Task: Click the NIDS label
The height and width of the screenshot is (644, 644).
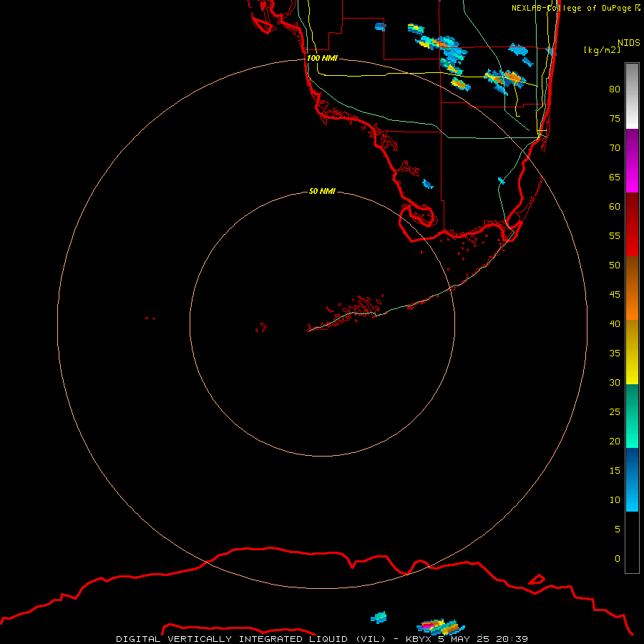Action: (x=628, y=42)
